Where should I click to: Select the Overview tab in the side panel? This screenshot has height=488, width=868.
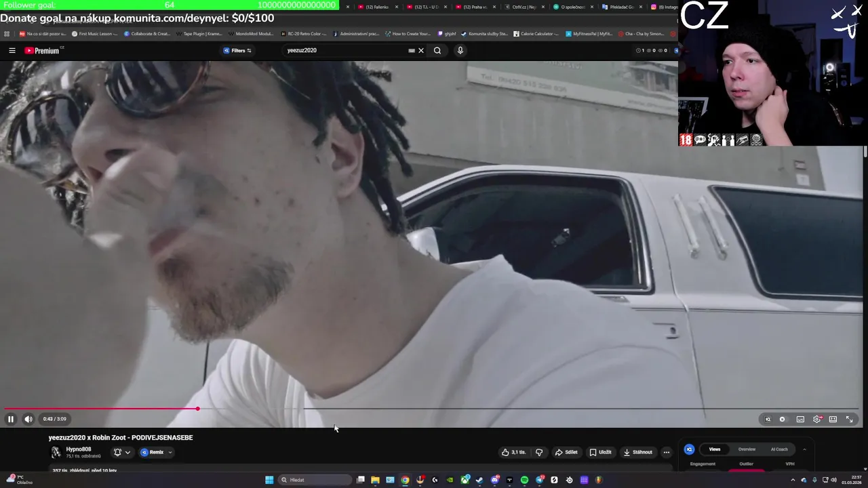click(747, 449)
